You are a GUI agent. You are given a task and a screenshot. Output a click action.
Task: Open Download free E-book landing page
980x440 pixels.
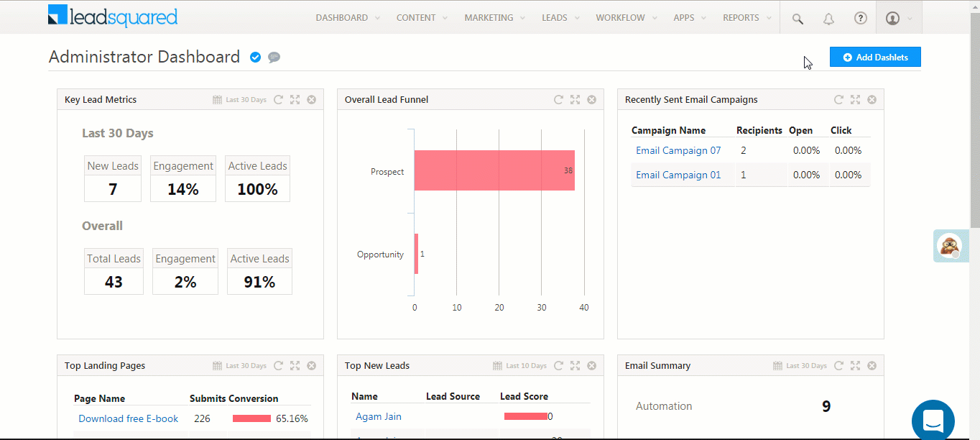click(x=128, y=419)
